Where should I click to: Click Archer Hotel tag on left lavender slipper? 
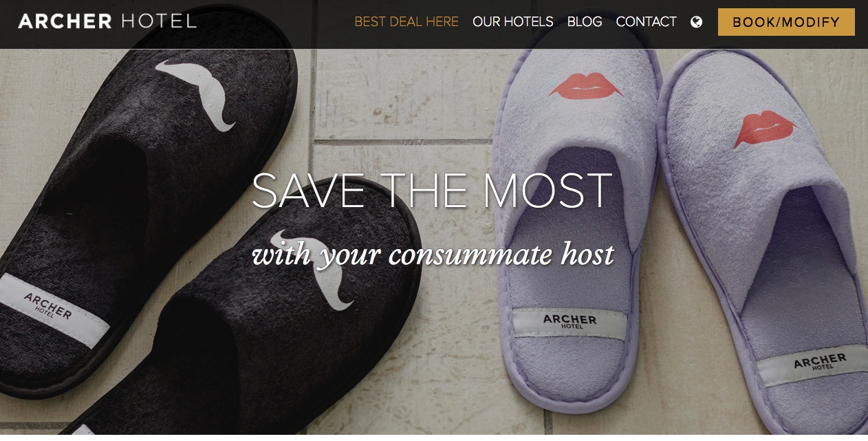tap(570, 323)
